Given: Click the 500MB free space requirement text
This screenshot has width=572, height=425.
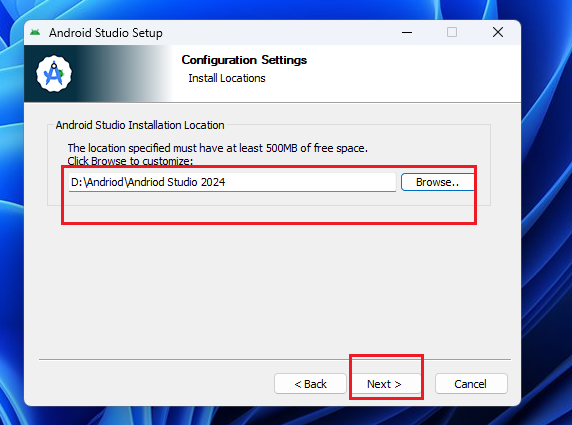Looking at the screenshot, I should [x=217, y=148].
